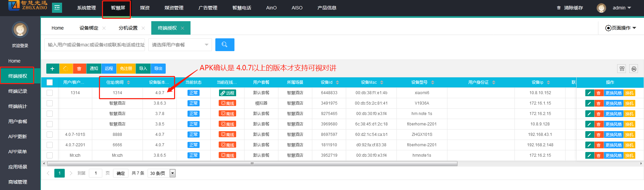Tick the checkbox for user 1314's row
The height and width of the screenshot is (190, 644).
click(50, 93)
